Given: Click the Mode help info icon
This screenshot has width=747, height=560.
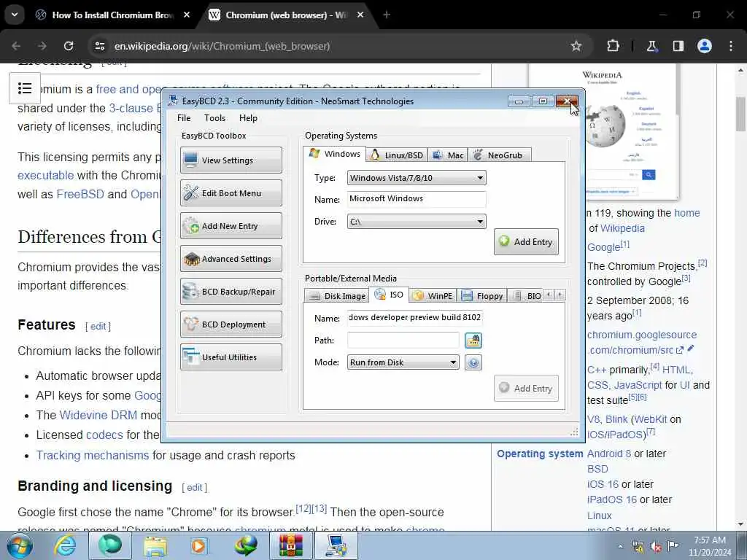Looking at the screenshot, I should (473, 362).
